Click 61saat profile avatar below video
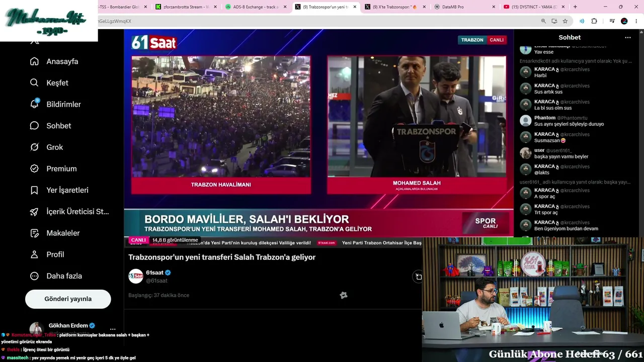The width and height of the screenshot is (644, 362). pos(136,276)
